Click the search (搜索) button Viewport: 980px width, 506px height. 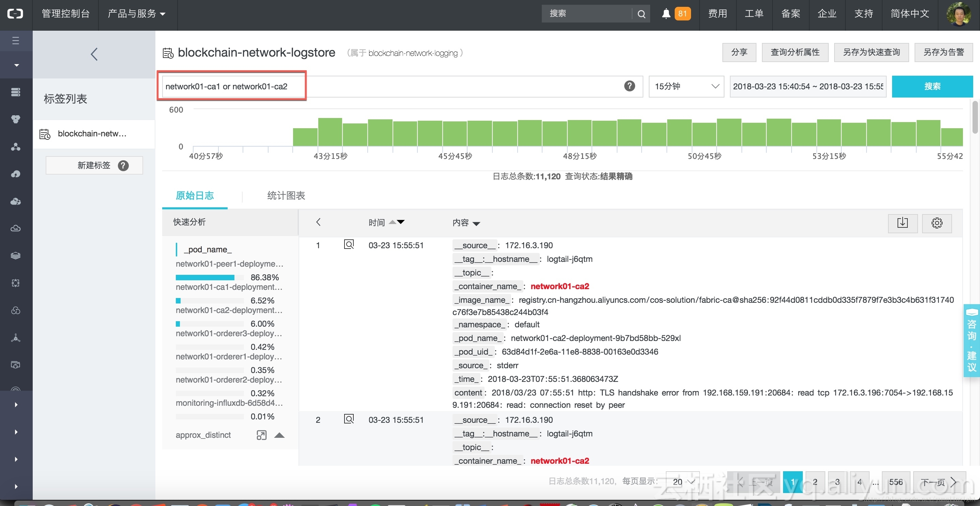(x=933, y=86)
